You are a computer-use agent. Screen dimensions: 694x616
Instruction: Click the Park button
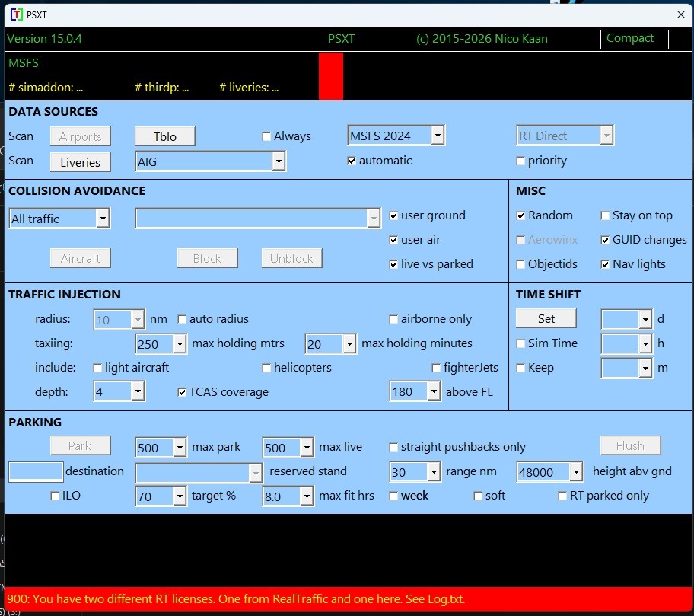(x=80, y=445)
